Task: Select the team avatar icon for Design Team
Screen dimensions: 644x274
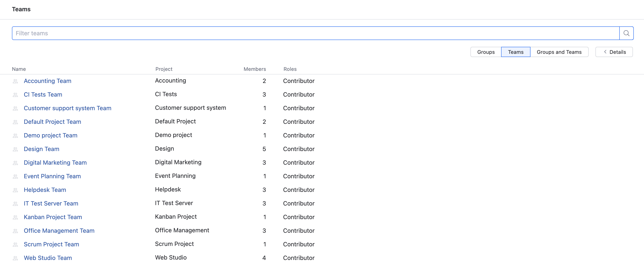Action: (x=15, y=149)
